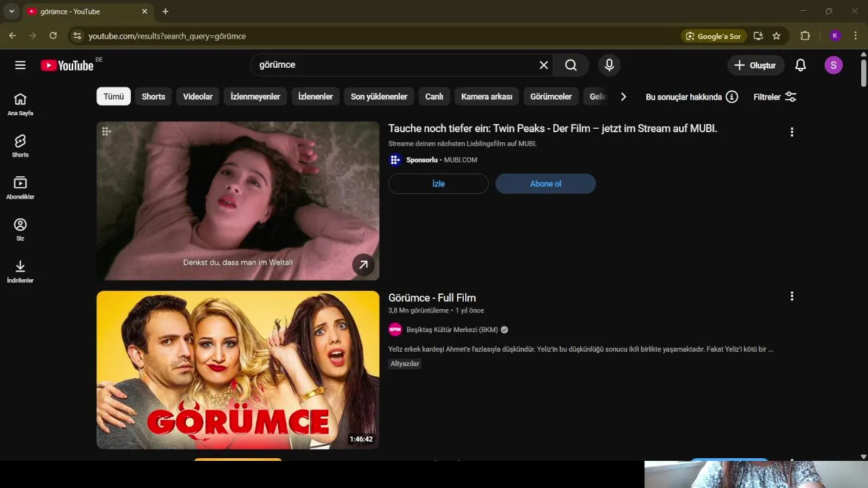This screenshot has width=868, height=488.
Task: Select the İzlenmeyenler filter chip
Action: coord(255,96)
